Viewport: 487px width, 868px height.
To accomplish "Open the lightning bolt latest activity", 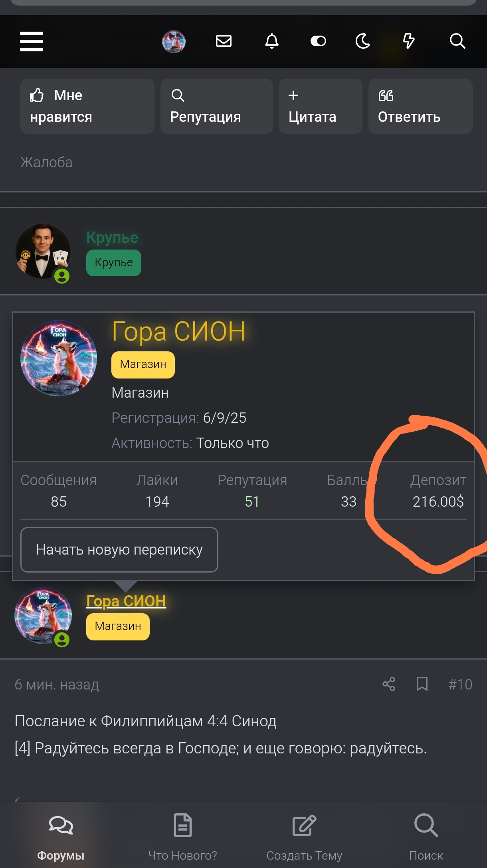I will 408,41.
